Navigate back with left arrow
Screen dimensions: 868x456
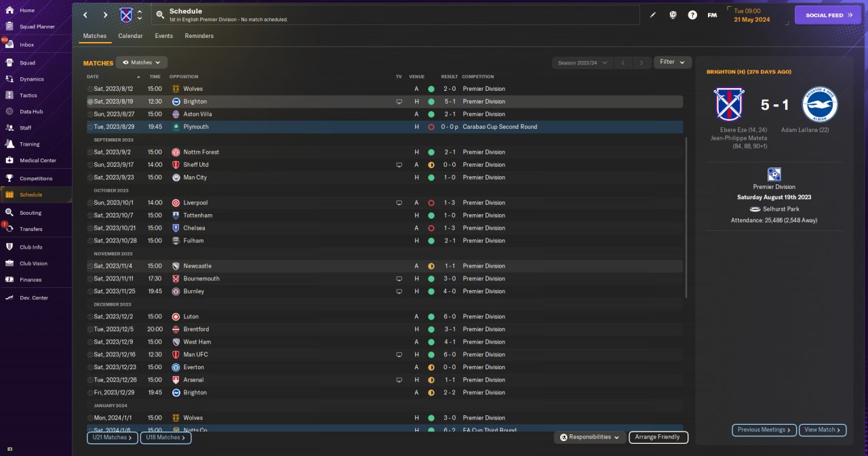(x=85, y=15)
